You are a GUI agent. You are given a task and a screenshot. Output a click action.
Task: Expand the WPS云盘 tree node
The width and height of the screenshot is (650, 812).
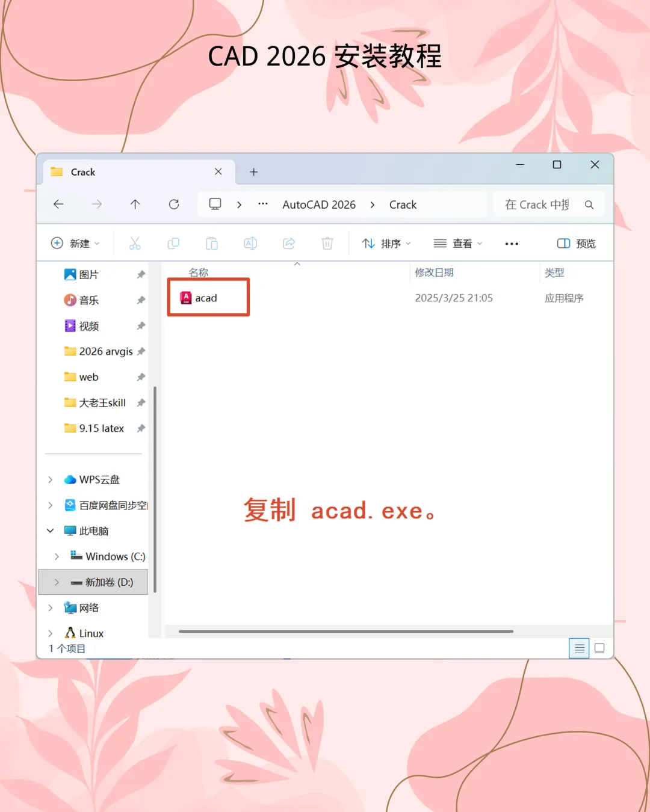pyautogui.click(x=50, y=479)
